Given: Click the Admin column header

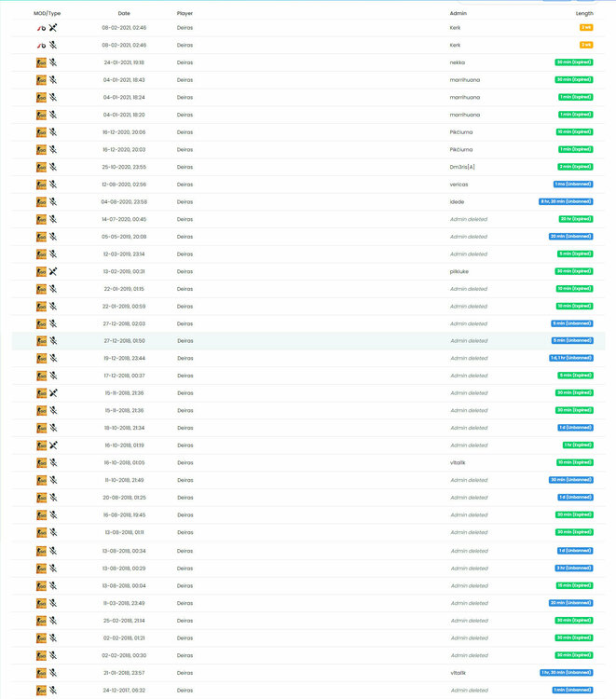Looking at the screenshot, I should coord(459,14).
